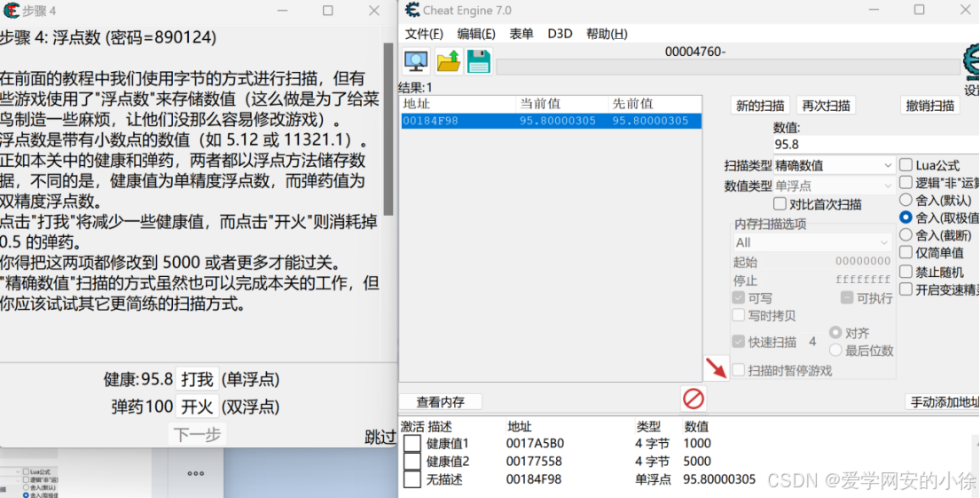
Task: Toggle the 禁止随机 checkbox
Action: click(x=906, y=273)
